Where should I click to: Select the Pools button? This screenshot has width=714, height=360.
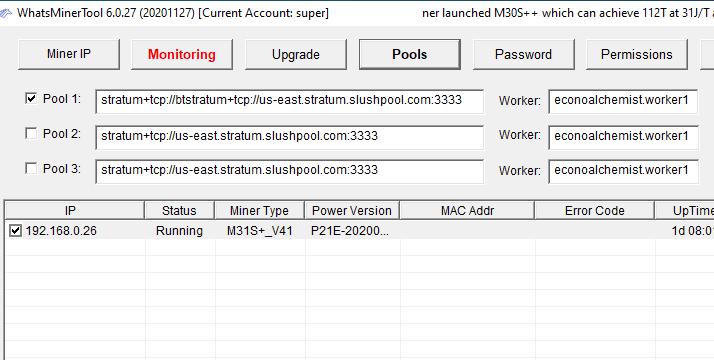(409, 54)
